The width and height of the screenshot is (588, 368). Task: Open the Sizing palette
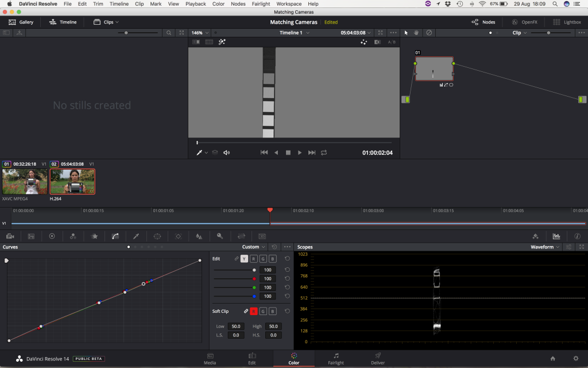241,236
